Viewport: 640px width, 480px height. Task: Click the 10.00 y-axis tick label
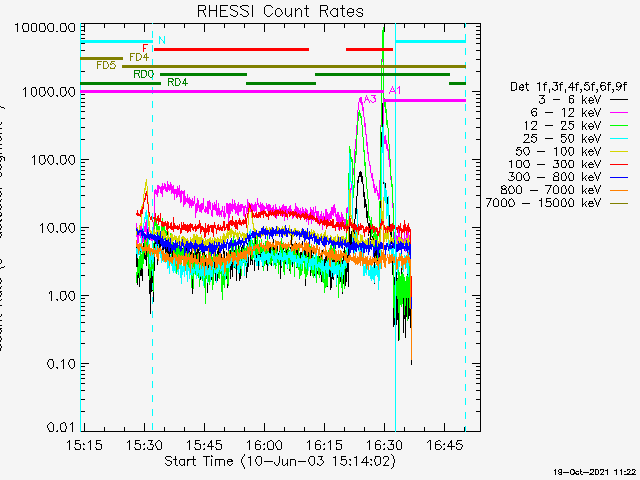(57, 228)
